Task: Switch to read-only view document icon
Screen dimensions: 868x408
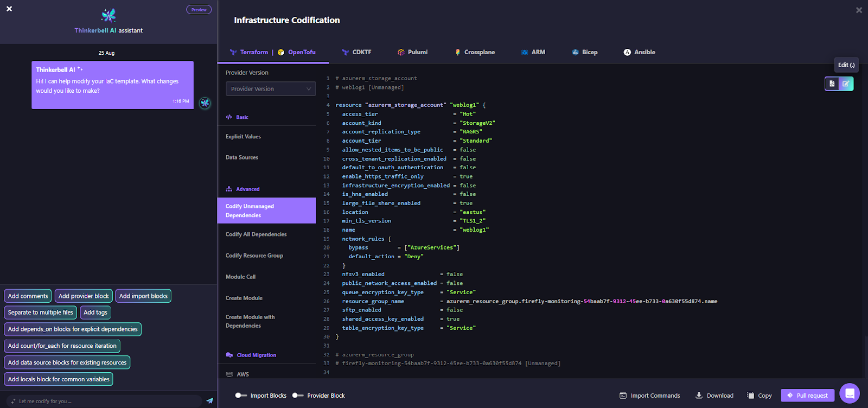Action: tap(832, 84)
